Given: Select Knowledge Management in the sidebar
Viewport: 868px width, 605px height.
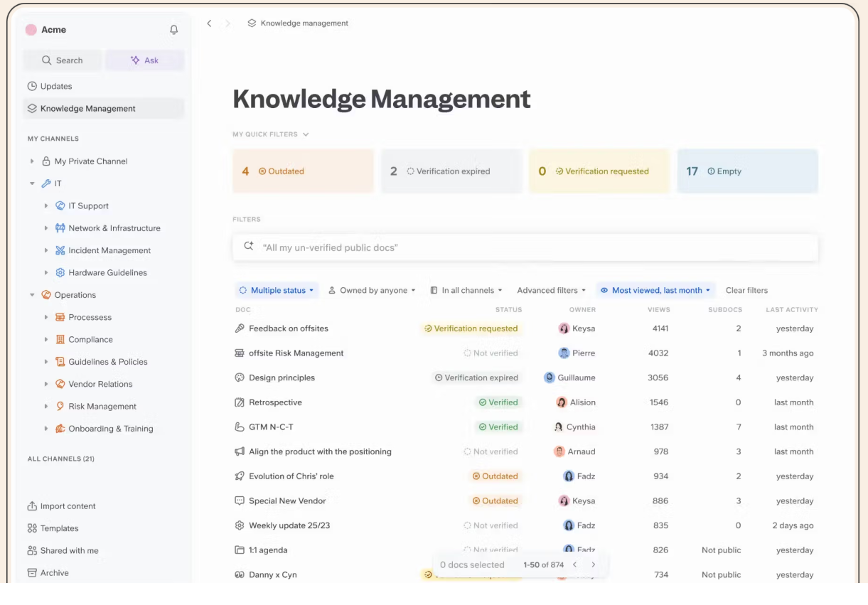Looking at the screenshot, I should pos(104,109).
